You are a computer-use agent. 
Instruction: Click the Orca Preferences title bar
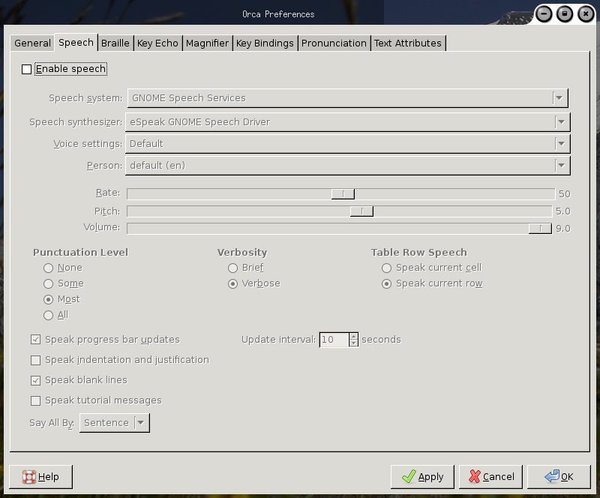(278, 14)
